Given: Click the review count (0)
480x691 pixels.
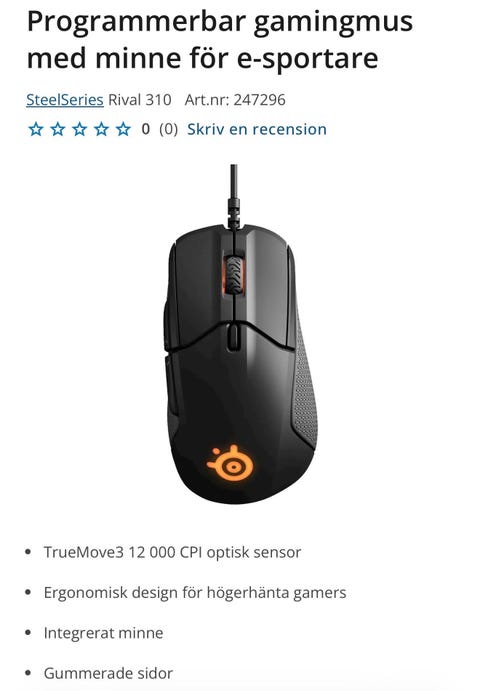Looking at the screenshot, I should click(x=168, y=129).
